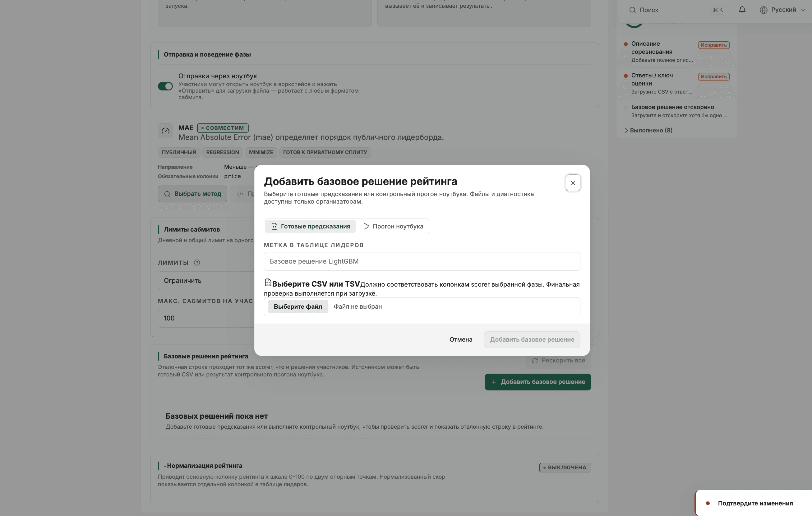Click the disabled Добавить базовое решение dialog button
Screen dimensions: 812x516
[x=532, y=340]
